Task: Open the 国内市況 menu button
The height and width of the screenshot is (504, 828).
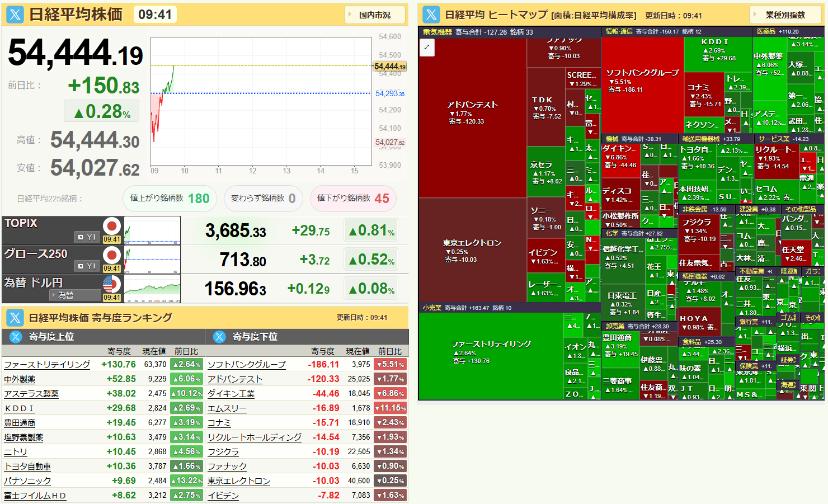Action: (x=374, y=15)
